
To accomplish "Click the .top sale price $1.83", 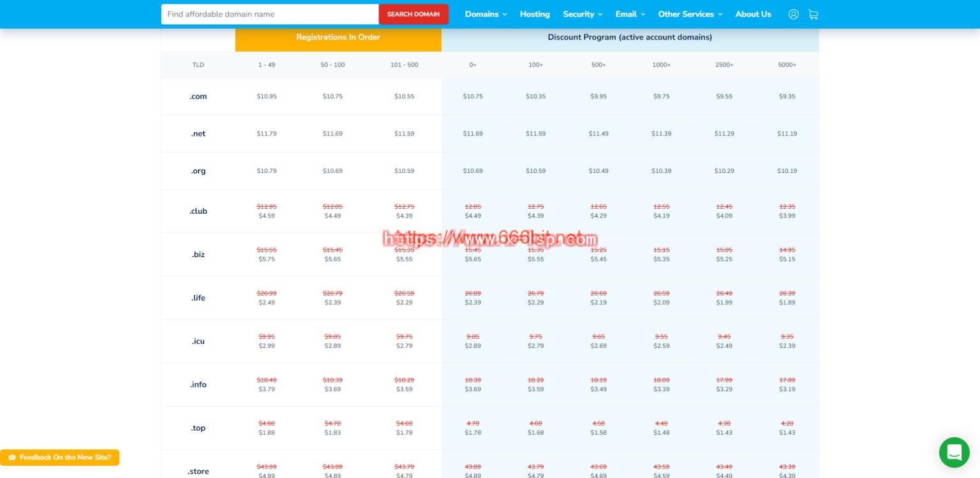I will [x=332, y=433].
